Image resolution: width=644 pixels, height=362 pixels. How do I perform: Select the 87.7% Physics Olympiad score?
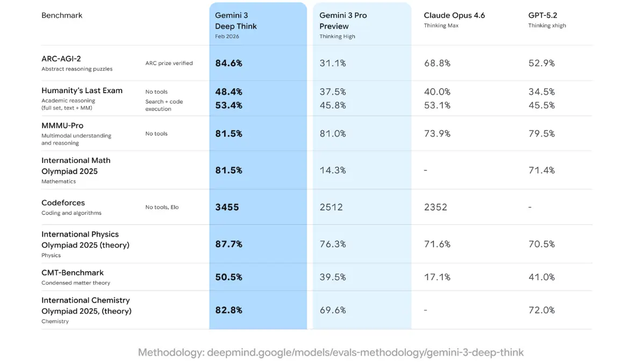pyautogui.click(x=228, y=244)
